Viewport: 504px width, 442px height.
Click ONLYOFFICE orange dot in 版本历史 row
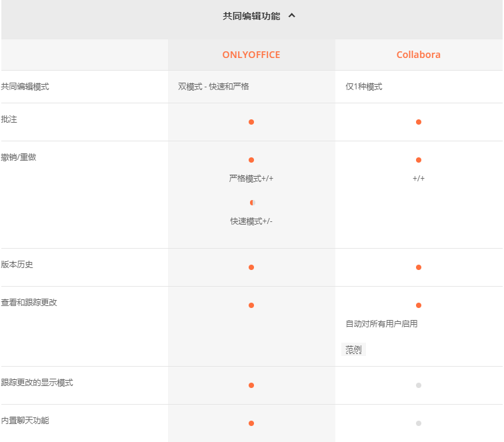click(251, 267)
